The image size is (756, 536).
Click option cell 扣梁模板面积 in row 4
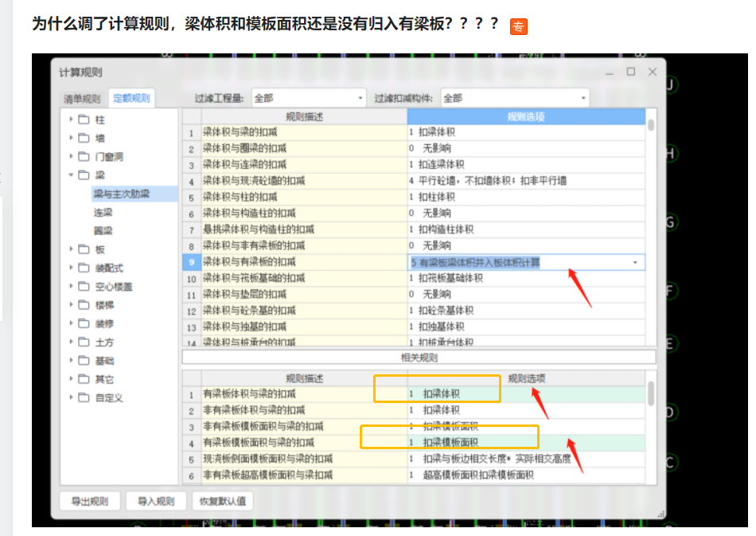click(526, 442)
